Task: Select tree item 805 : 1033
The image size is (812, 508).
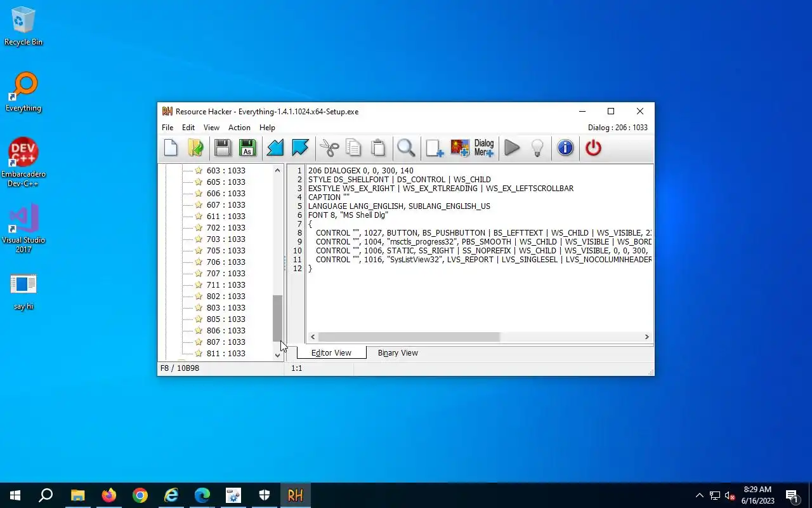Action: pyautogui.click(x=225, y=319)
